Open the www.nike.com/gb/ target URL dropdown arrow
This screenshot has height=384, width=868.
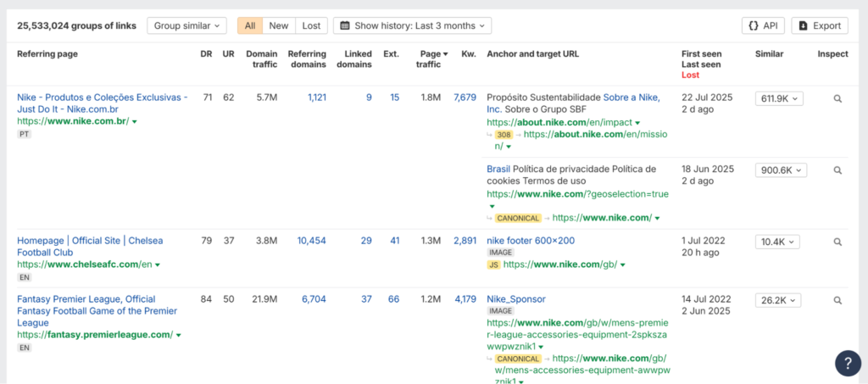point(623,265)
